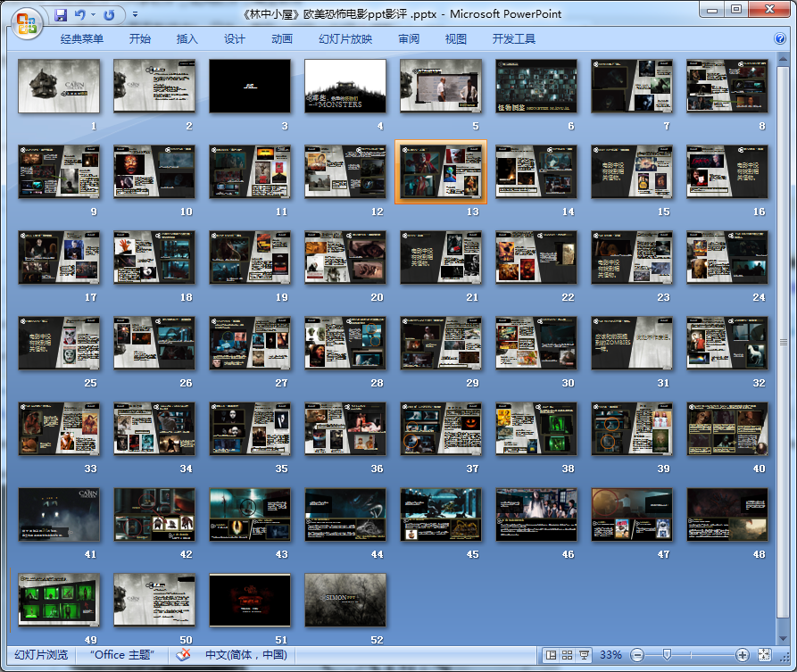Select slide 20 thumbnail

tap(345, 257)
